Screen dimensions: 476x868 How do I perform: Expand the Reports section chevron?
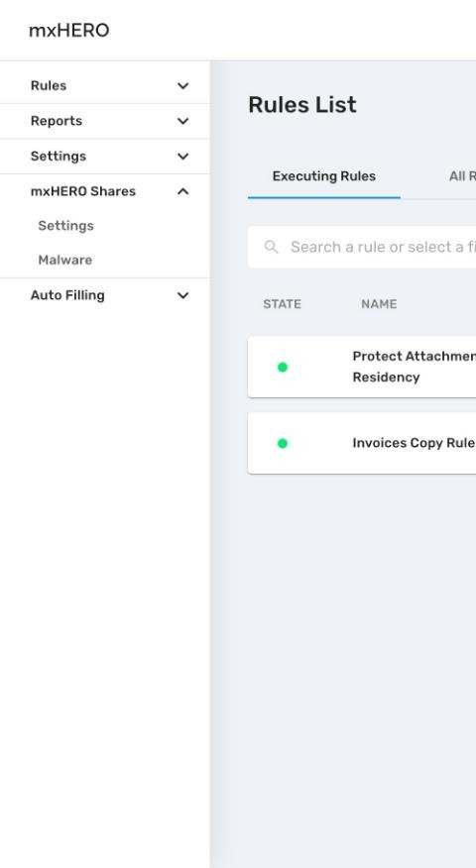point(182,121)
